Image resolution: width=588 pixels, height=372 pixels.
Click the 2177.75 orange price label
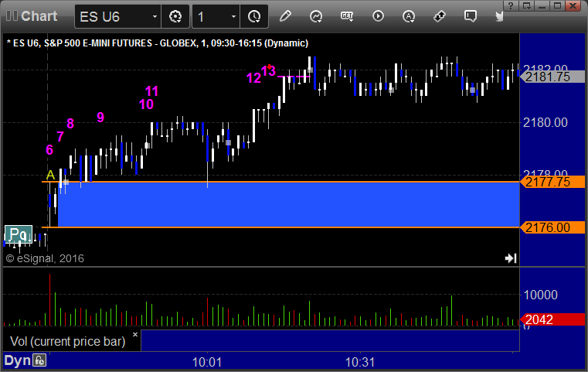(x=552, y=182)
